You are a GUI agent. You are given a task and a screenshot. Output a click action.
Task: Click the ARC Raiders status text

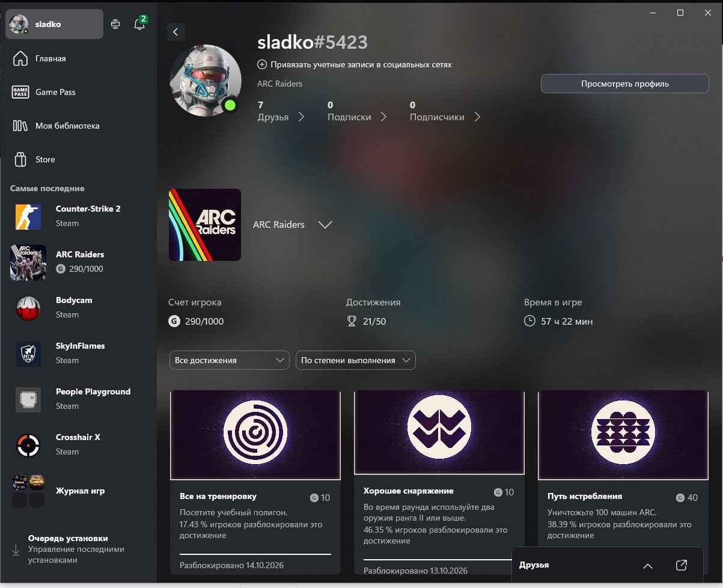[x=280, y=84]
